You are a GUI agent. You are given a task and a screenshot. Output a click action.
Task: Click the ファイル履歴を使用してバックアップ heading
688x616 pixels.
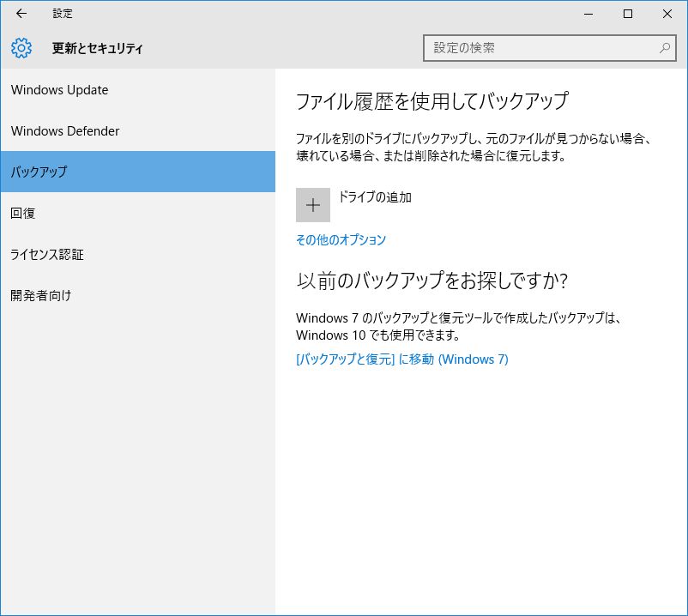pos(432,101)
